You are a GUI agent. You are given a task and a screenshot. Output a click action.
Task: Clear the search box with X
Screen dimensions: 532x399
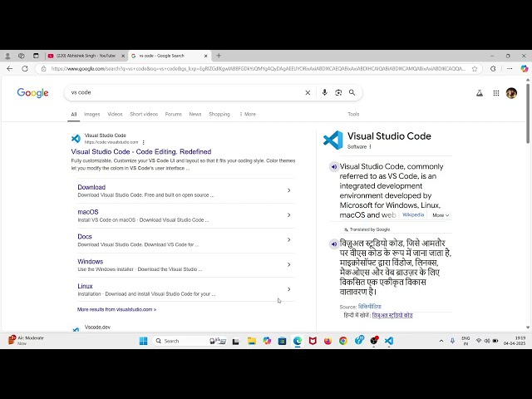coord(308,92)
